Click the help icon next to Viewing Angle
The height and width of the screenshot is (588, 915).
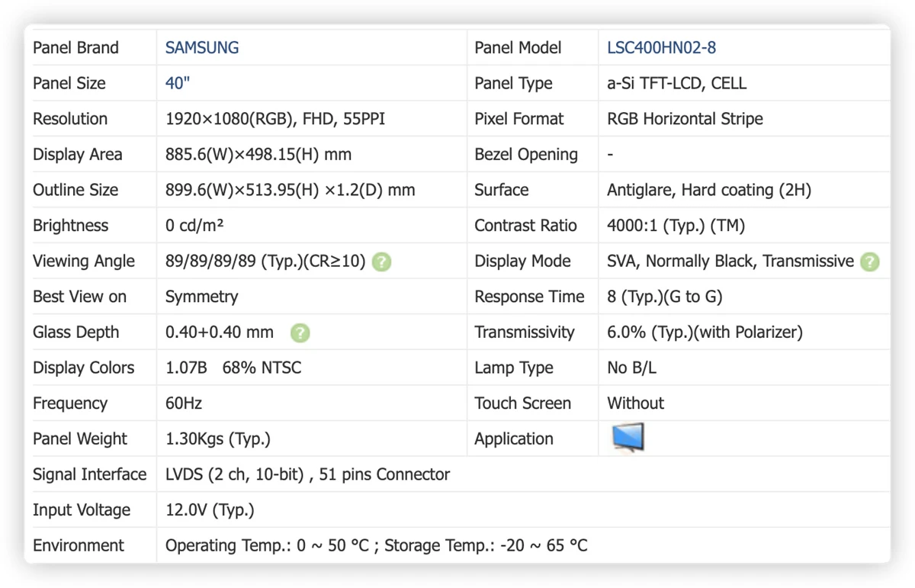[382, 262]
